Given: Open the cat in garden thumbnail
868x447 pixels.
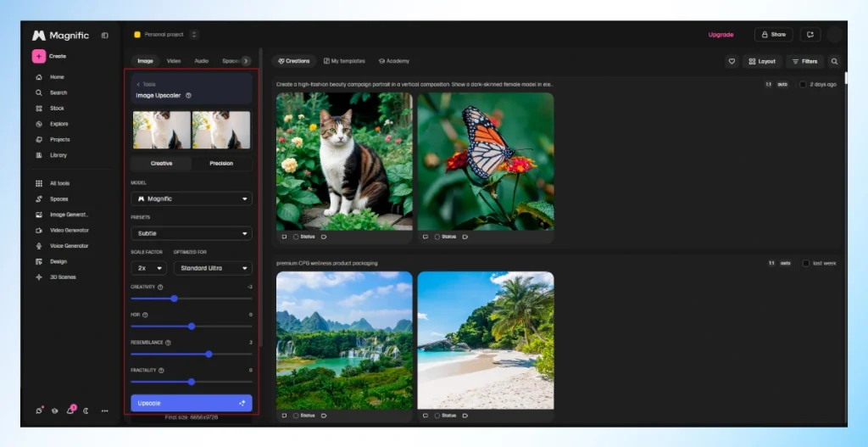Looking at the screenshot, I should pos(344,161).
